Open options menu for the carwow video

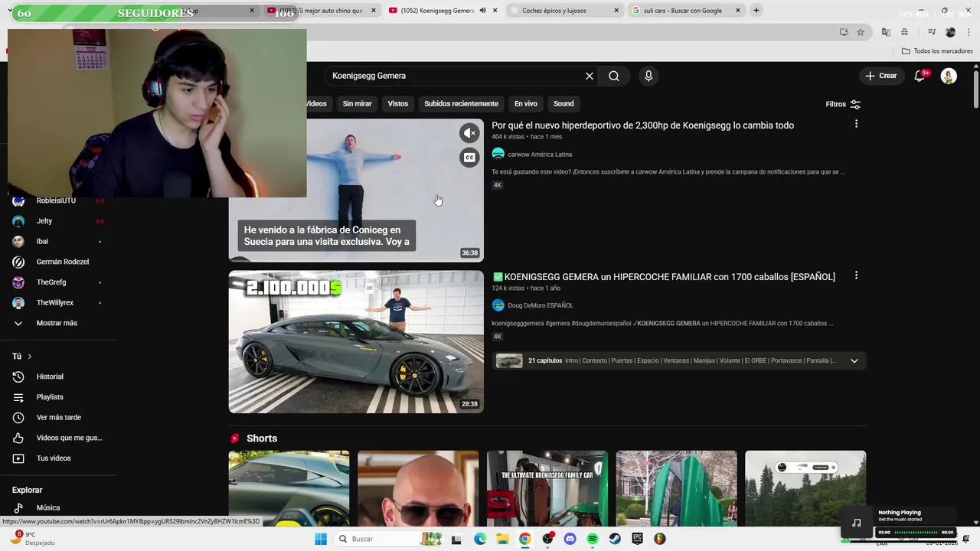[x=856, y=124]
